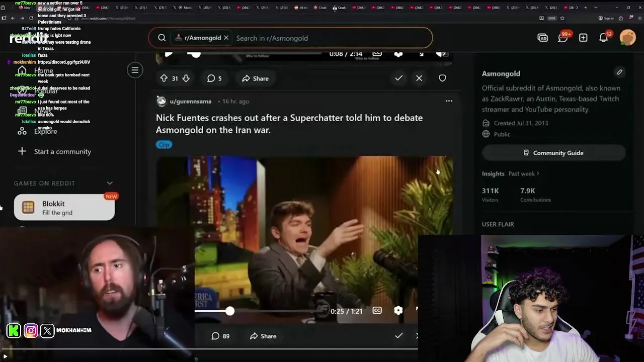644x362 pixels.
Task: Reset the browser zoom level indicator
Action: 551,18
